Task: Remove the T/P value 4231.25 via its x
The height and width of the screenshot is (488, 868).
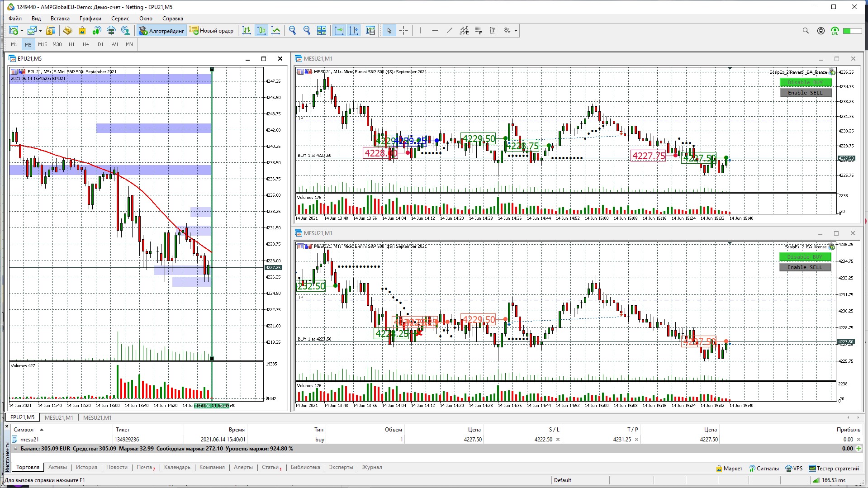Action: click(x=636, y=439)
